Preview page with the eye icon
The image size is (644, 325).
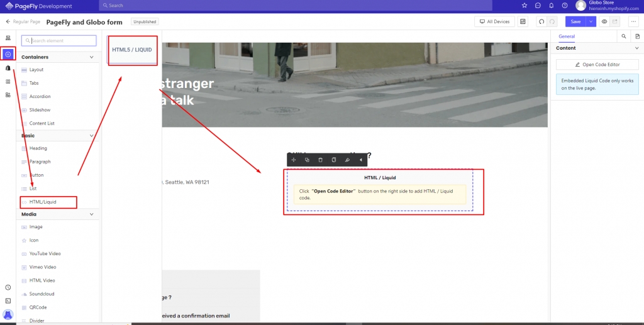[x=604, y=21]
